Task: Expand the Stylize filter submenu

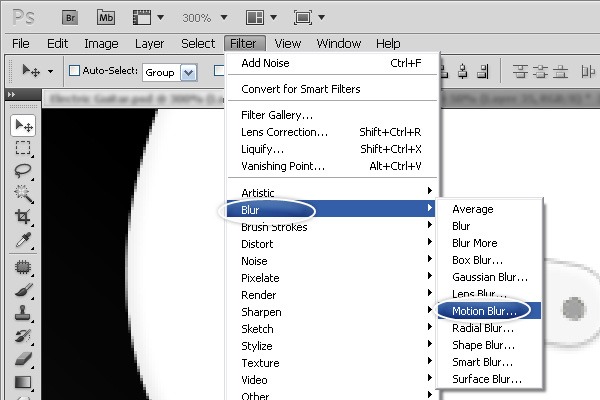Action: pos(331,346)
